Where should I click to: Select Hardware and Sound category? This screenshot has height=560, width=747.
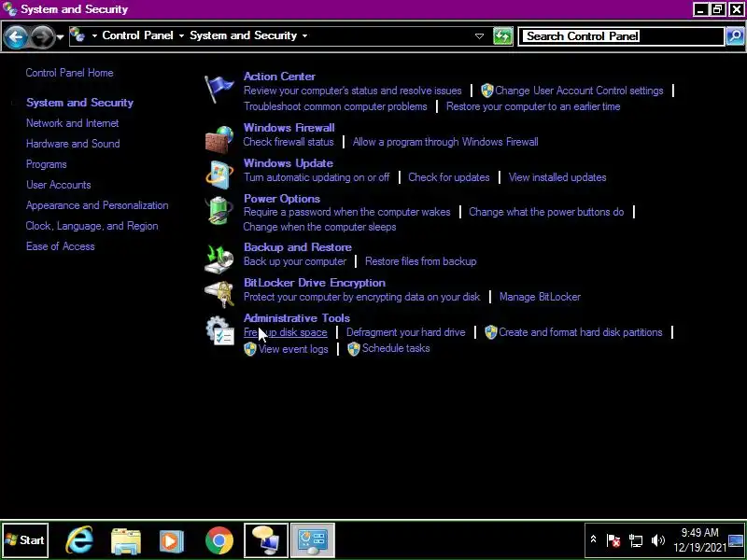[x=73, y=144]
